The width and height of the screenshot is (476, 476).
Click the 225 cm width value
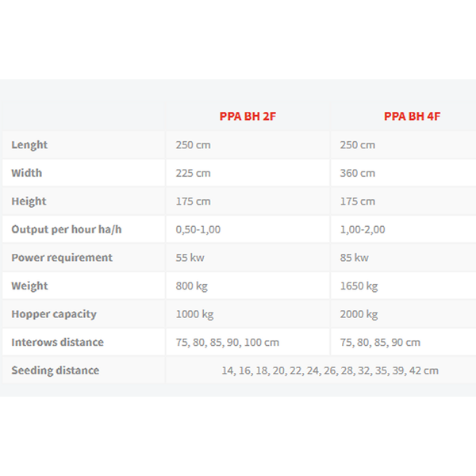193,173
